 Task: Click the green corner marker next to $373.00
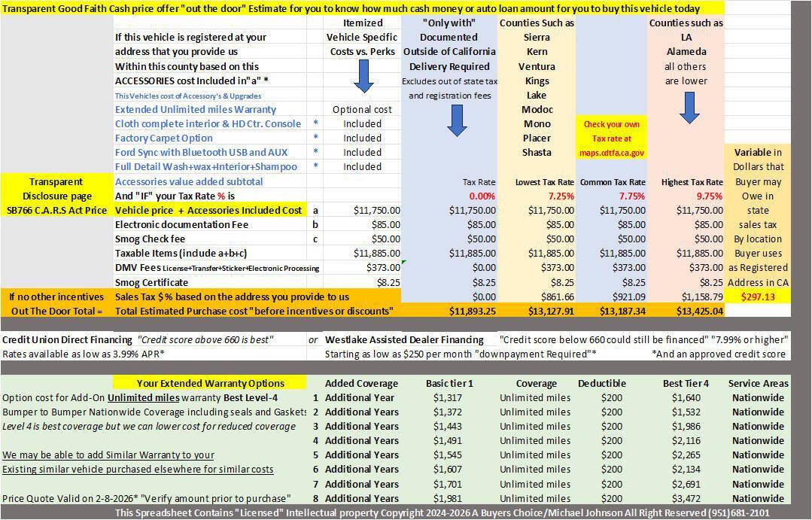pyautogui.click(x=403, y=263)
